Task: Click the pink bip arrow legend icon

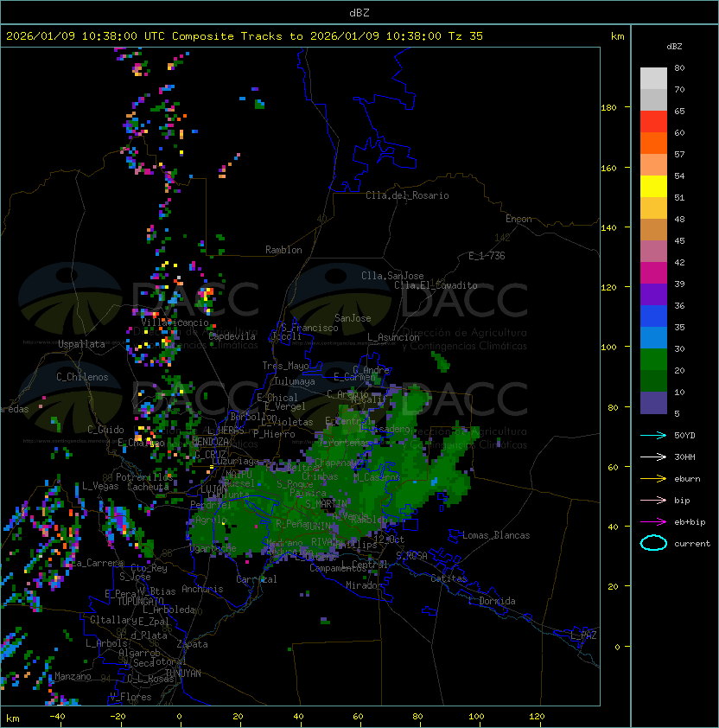Action: click(653, 500)
